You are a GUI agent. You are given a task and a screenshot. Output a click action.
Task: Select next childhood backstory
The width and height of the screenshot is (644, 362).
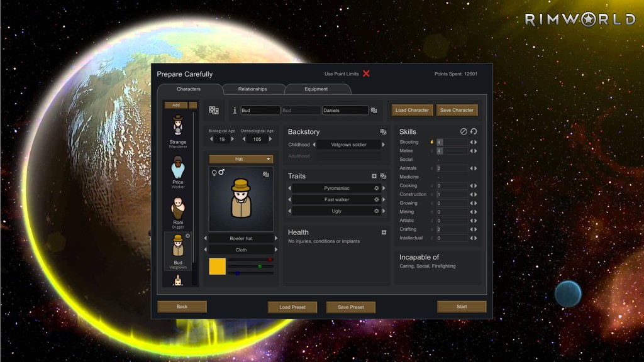[383, 145]
